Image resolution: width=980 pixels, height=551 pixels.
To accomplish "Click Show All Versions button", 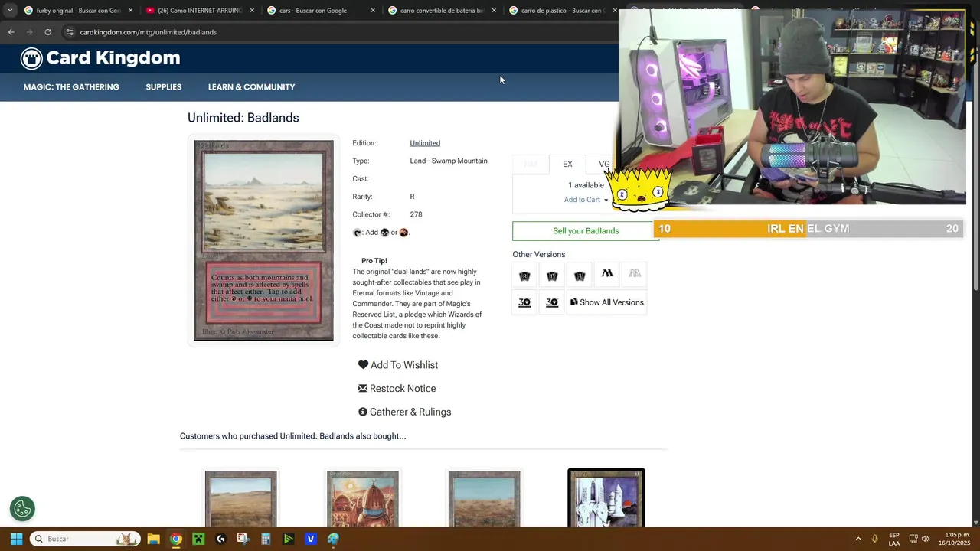I will point(606,302).
